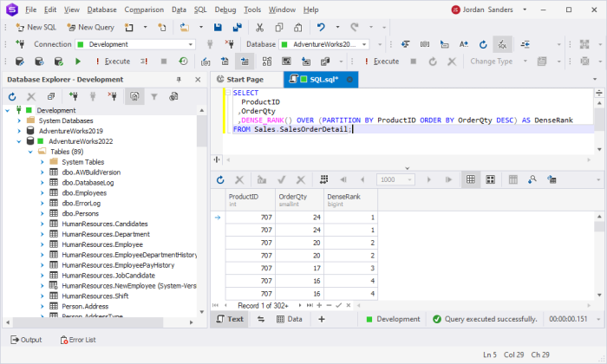Toggle grid view in results toolbar
The height and width of the screenshot is (364, 607).
coord(471,179)
